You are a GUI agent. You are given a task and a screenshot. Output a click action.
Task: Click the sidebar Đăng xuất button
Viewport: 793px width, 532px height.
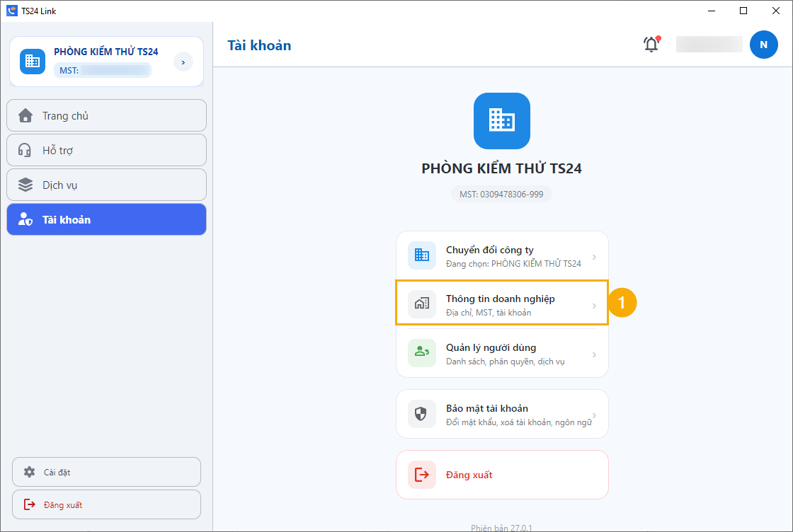106,504
